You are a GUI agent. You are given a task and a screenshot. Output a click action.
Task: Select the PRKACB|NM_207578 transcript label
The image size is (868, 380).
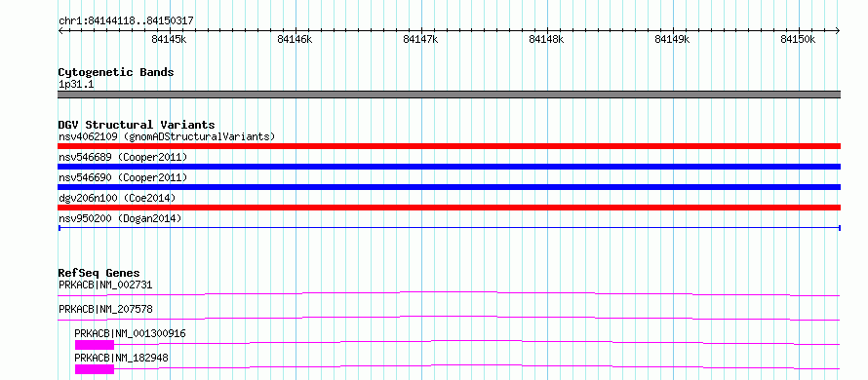point(105,309)
